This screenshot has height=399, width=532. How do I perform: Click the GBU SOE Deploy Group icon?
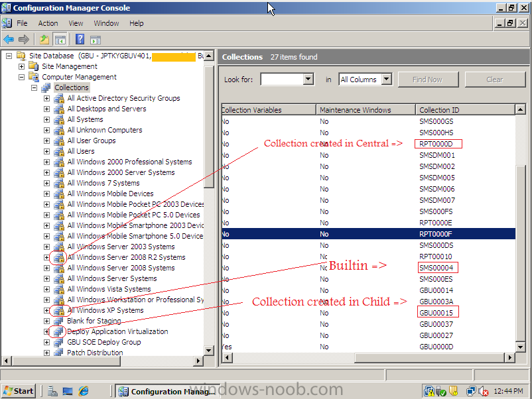[58, 342]
